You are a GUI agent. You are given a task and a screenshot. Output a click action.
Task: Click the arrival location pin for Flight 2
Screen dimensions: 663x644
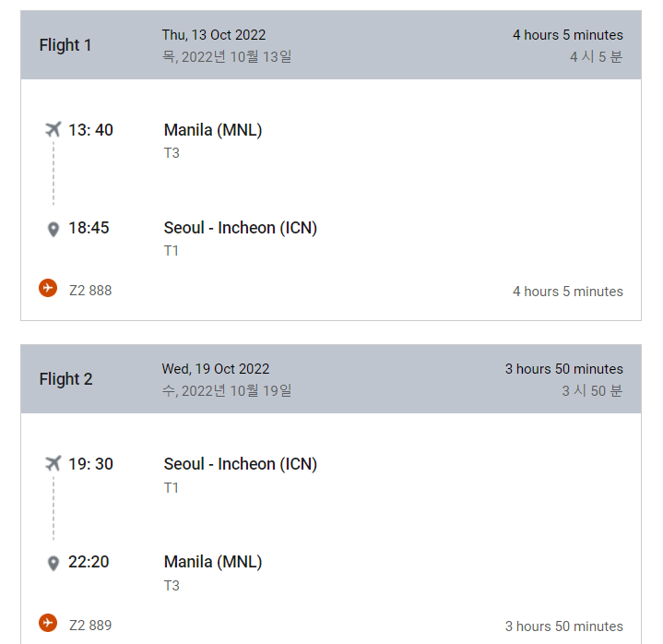53,563
